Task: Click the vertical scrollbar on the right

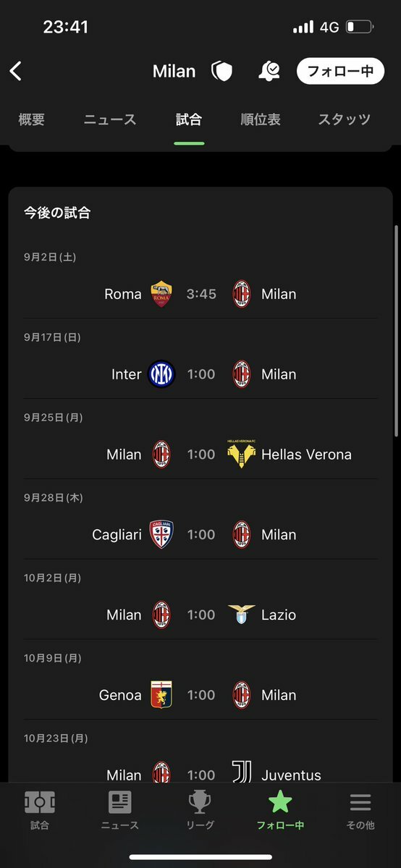Action: (x=395, y=332)
